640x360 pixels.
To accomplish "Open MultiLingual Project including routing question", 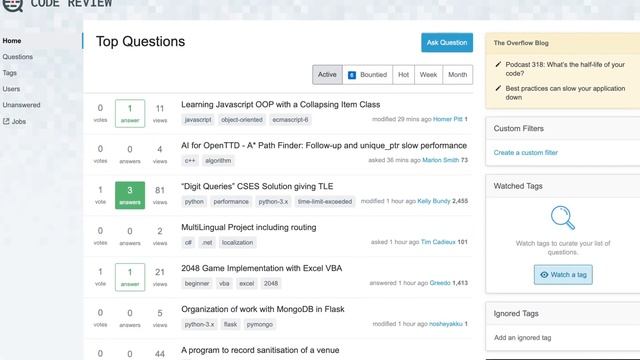I will tap(249, 227).
